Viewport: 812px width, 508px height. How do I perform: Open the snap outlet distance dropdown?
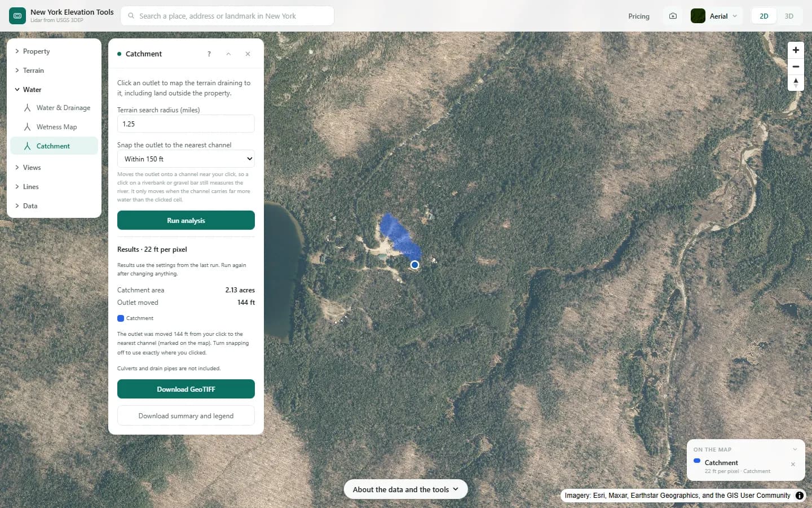tap(186, 159)
